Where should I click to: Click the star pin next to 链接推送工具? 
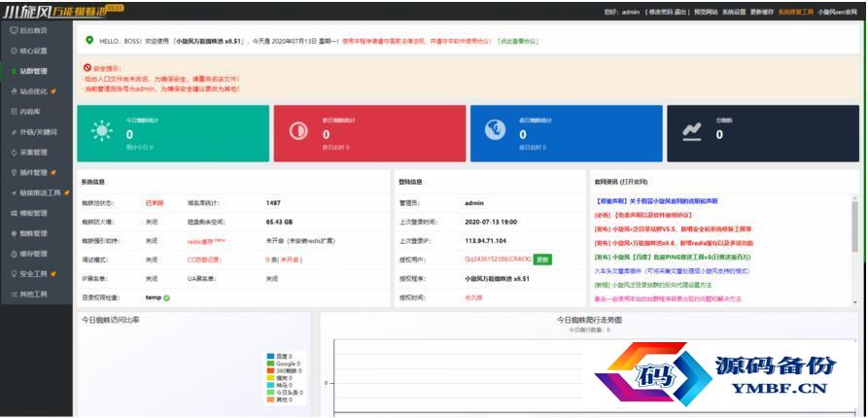point(66,192)
